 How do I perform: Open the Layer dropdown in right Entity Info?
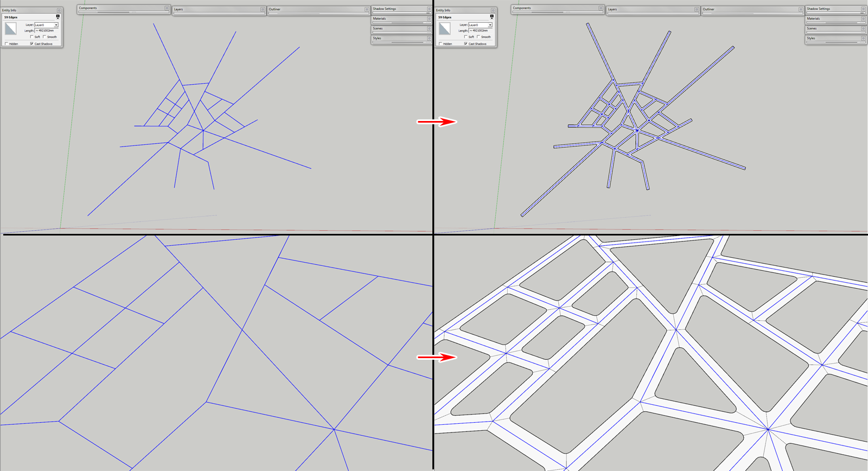(490, 25)
